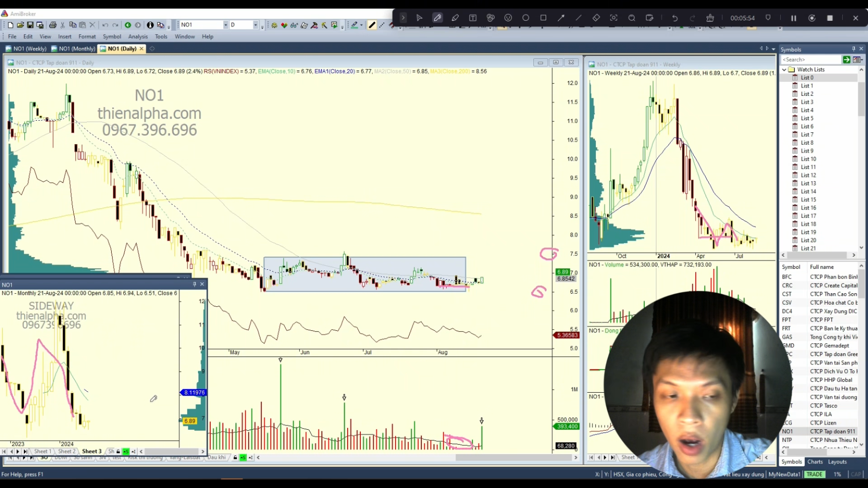Switch to Sheet 1 in monthly pane
Image resolution: width=868 pixels, height=488 pixels.
tap(42, 451)
